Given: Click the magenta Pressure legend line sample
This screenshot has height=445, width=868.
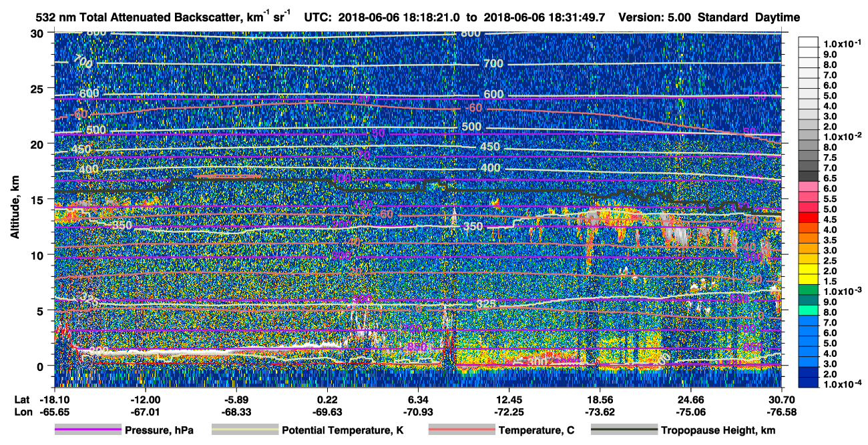Looking at the screenshot, I should tap(88, 430).
